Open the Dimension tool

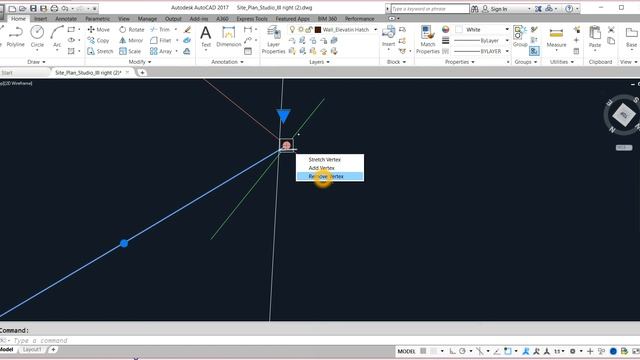coord(229,37)
